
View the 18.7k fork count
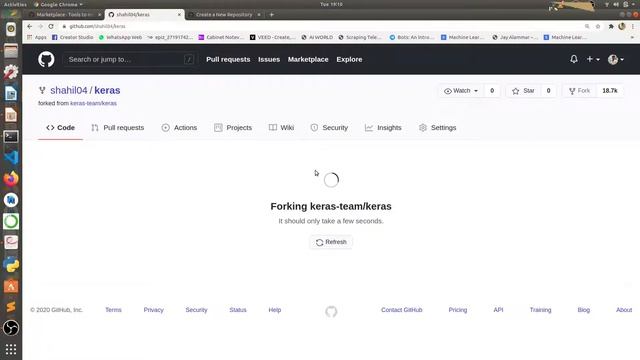(x=610, y=91)
